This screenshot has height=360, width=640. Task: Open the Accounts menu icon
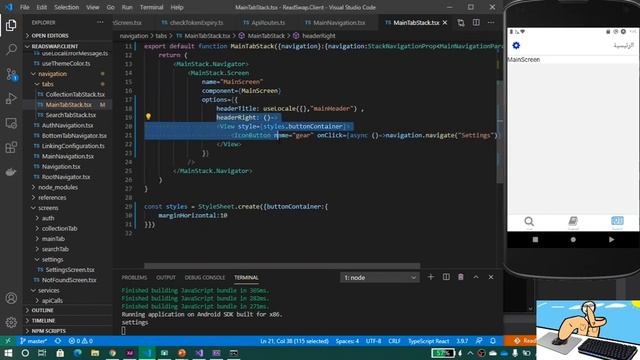pyautogui.click(x=11, y=298)
